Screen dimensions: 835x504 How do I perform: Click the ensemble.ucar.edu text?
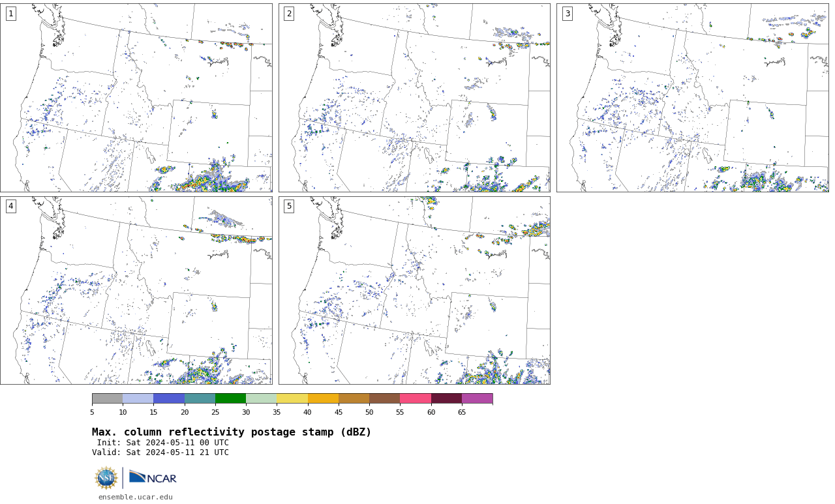coord(136,497)
